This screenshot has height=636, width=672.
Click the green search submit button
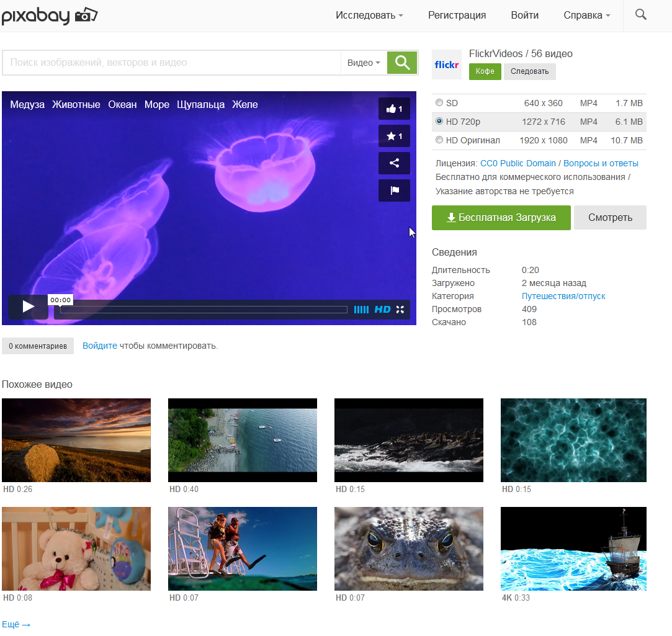point(402,63)
